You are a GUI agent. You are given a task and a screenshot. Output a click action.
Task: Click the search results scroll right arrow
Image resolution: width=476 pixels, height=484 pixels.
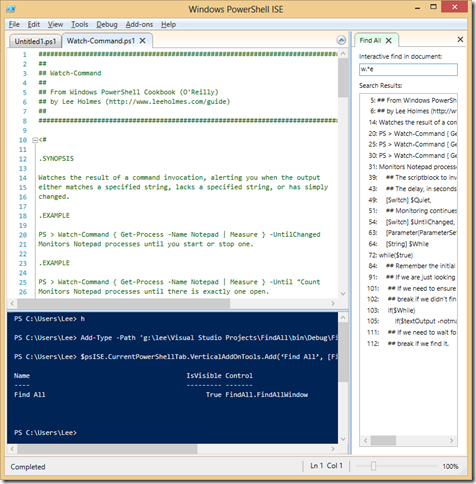pos(451,440)
